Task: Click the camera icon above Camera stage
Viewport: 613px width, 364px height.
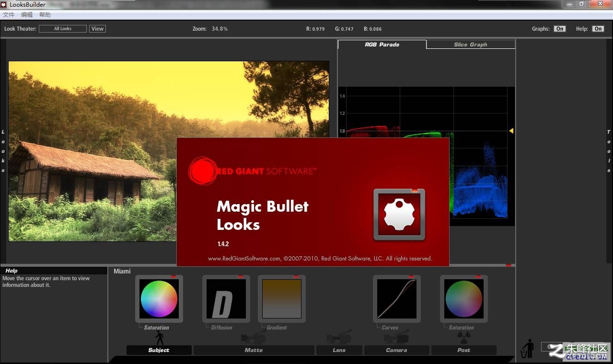Action: [x=396, y=337]
